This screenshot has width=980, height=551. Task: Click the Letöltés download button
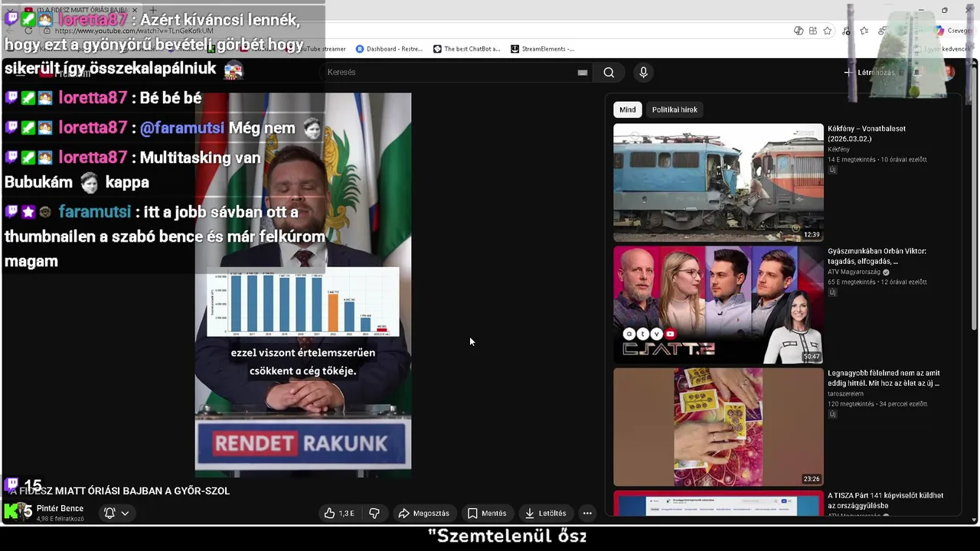pos(545,514)
